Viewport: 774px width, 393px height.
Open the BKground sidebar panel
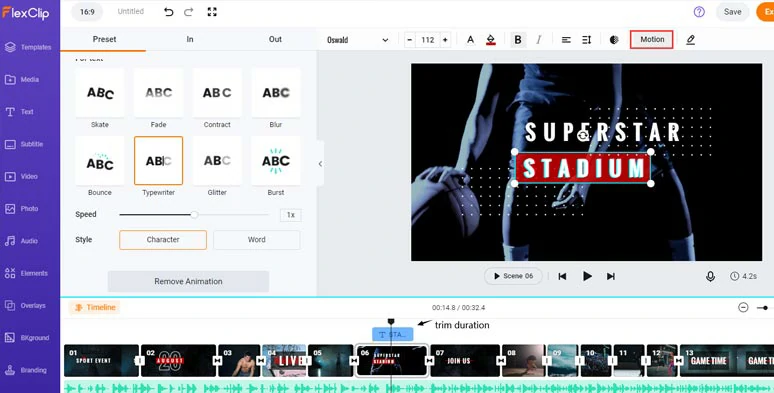pos(28,338)
